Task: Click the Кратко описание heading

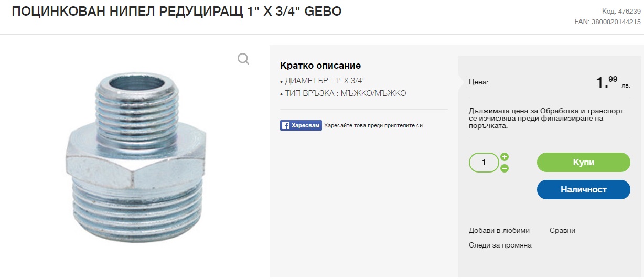Action: point(320,66)
